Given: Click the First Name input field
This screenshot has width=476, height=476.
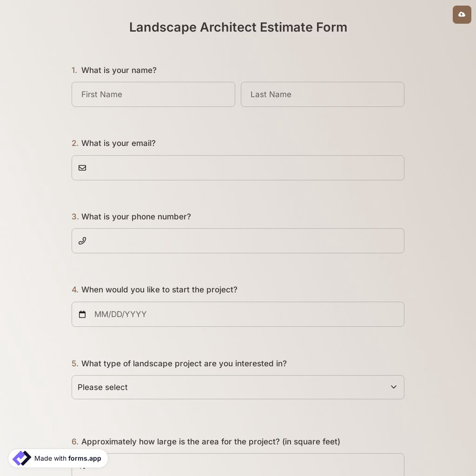Looking at the screenshot, I should point(153,94).
